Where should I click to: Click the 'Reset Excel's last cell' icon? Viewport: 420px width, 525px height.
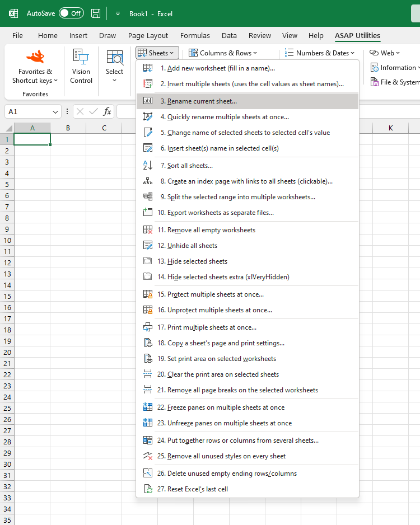pos(148,489)
